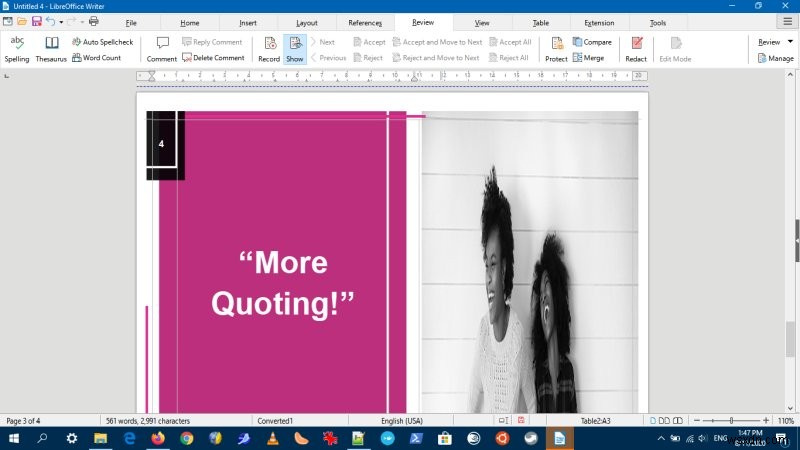
Task: Click Manage track changes
Action: click(x=776, y=58)
